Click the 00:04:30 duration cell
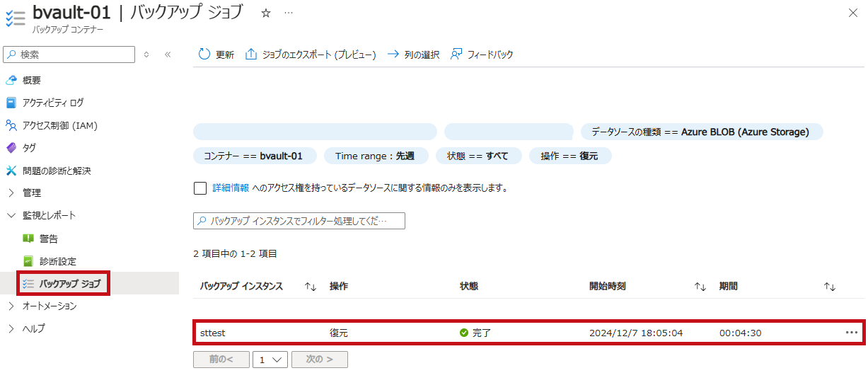This screenshot has width=868, height=373. [741, 333]
